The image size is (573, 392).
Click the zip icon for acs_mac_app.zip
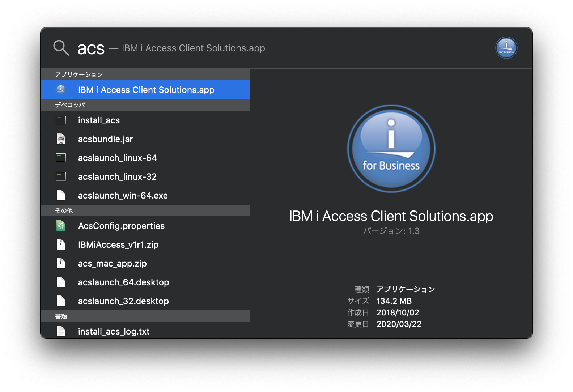61,263
